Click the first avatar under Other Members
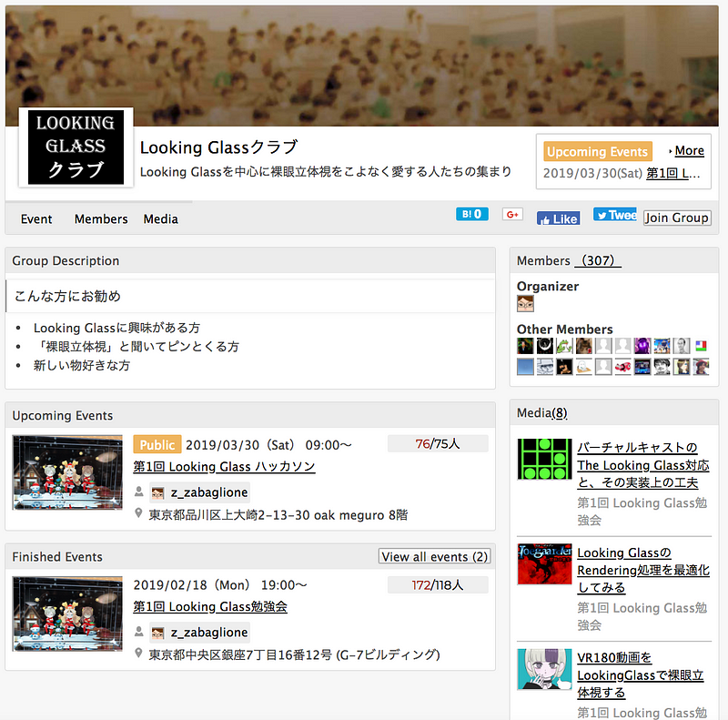 click(525, 346)
